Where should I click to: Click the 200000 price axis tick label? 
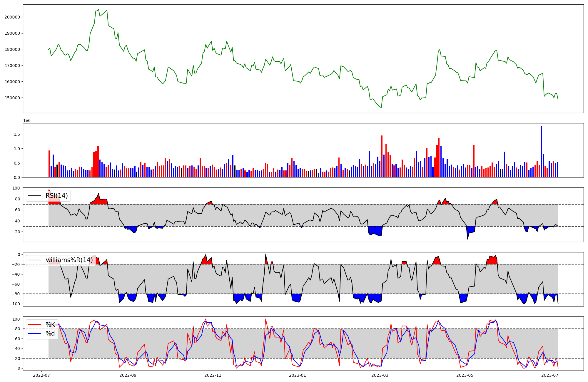tap(12, 17)
